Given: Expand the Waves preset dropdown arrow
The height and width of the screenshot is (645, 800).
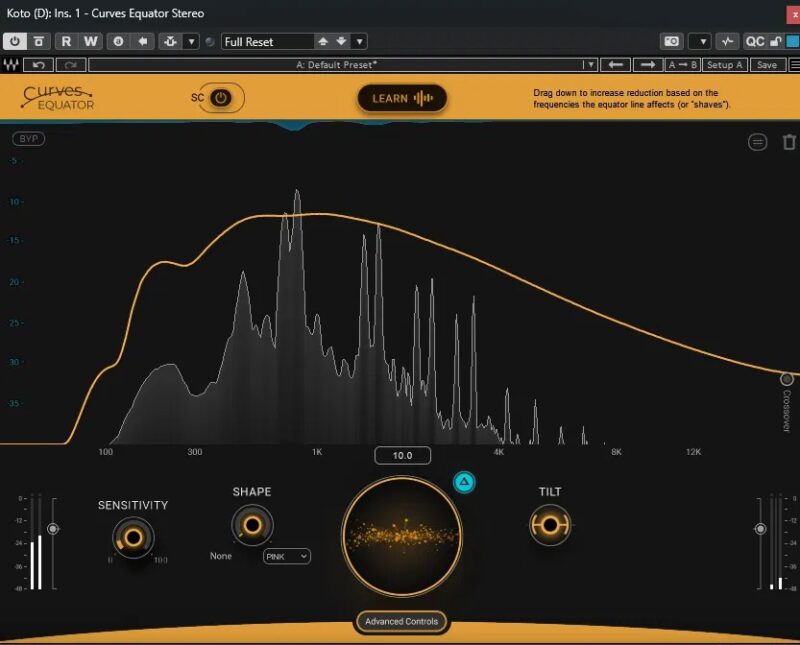Looking at the screenshot, I should coord(590,65).
